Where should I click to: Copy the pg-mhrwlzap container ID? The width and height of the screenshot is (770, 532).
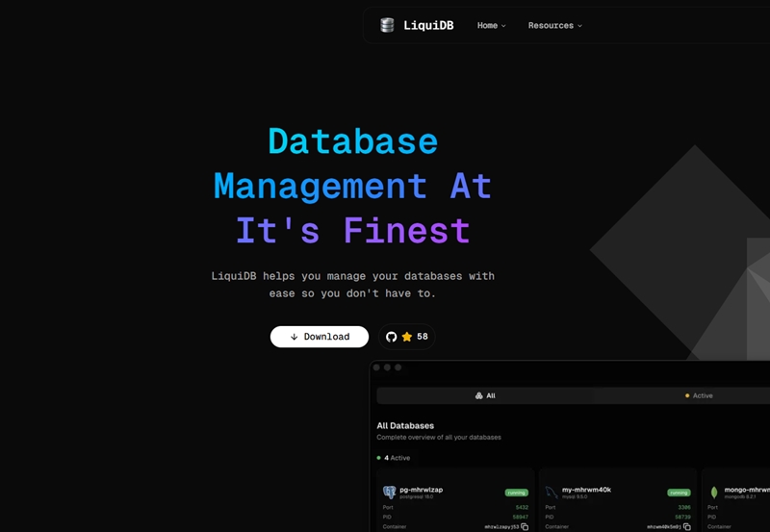[525, 527]
